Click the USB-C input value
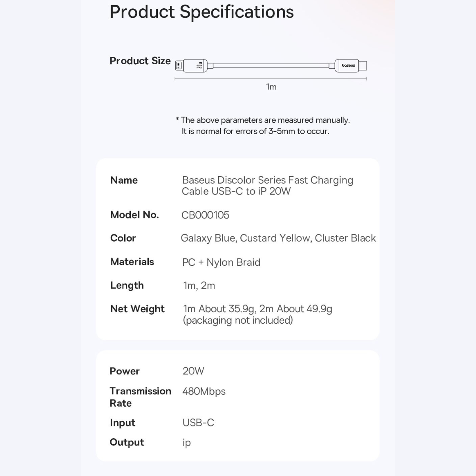Viewport: 476px width, 476px height. point(198,423)
